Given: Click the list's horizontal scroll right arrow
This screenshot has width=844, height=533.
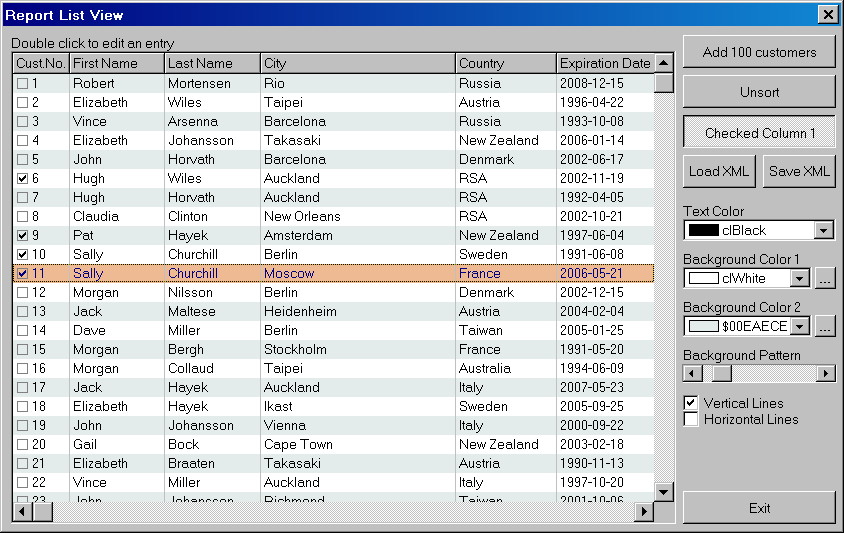Looking at the screenshot, I should pos(644,512).
